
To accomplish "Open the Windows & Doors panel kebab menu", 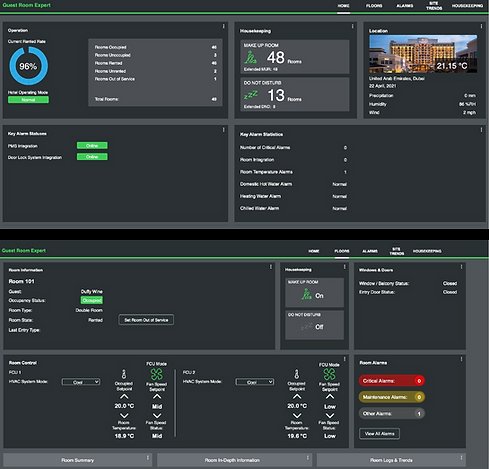I will coord(461,267).
